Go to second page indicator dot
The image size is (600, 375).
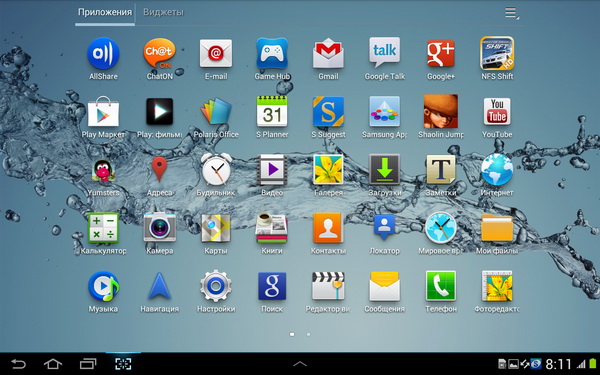click(x=308, y=334)
